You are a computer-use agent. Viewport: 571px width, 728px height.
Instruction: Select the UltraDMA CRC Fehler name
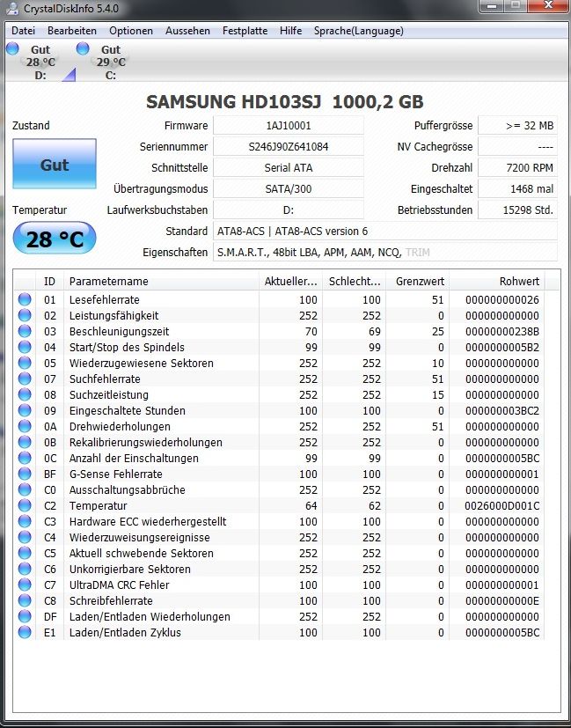pyautogui.click(x=119, y=585)
